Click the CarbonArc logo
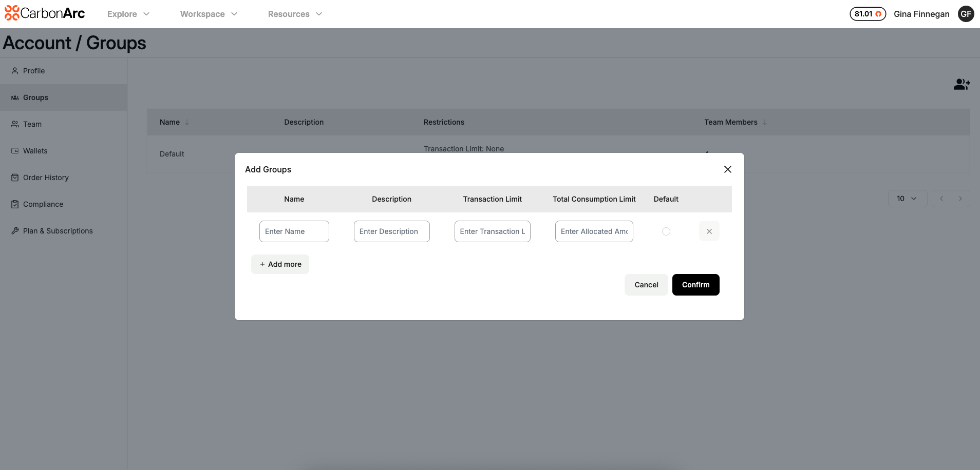This screenshot has width=980, height=470. [x=45, y=13]
